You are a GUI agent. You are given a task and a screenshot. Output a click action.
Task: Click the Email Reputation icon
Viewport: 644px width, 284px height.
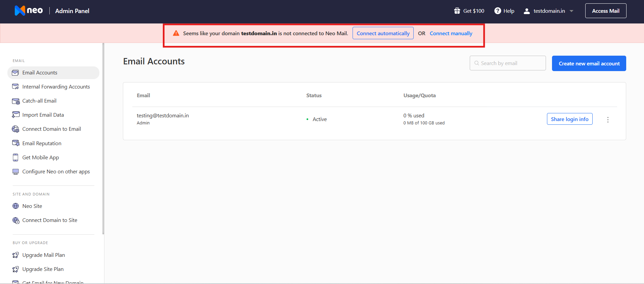pos(16,143)
